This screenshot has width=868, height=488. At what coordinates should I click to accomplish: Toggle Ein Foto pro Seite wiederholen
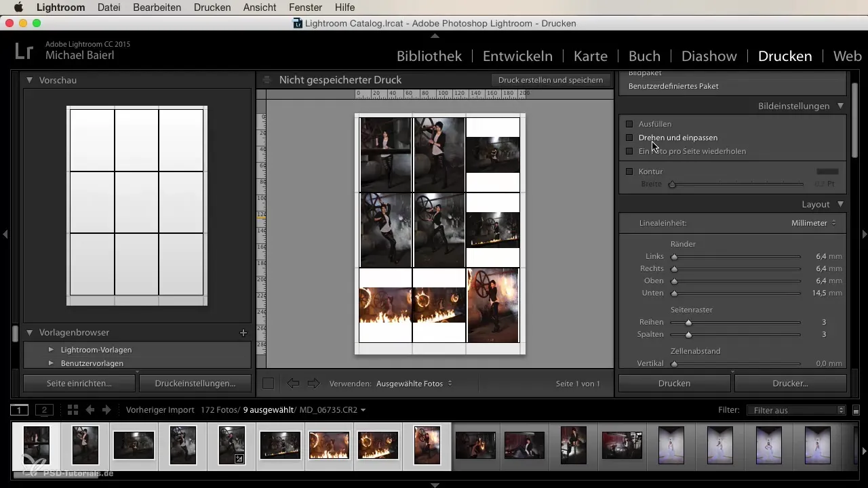click(x=629, y=151)
